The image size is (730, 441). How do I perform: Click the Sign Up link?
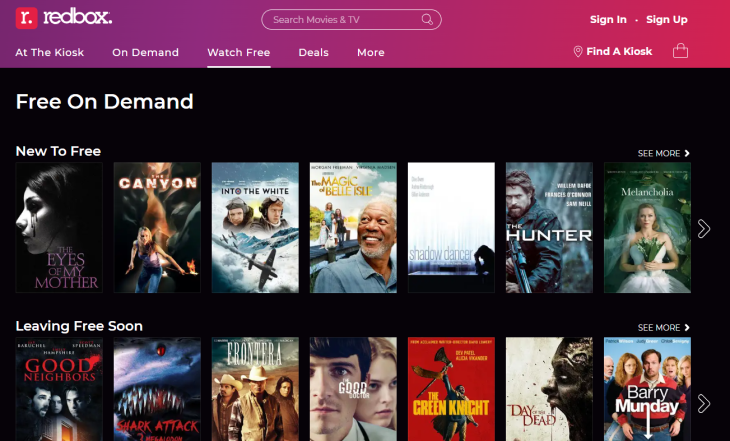[667, 20]
